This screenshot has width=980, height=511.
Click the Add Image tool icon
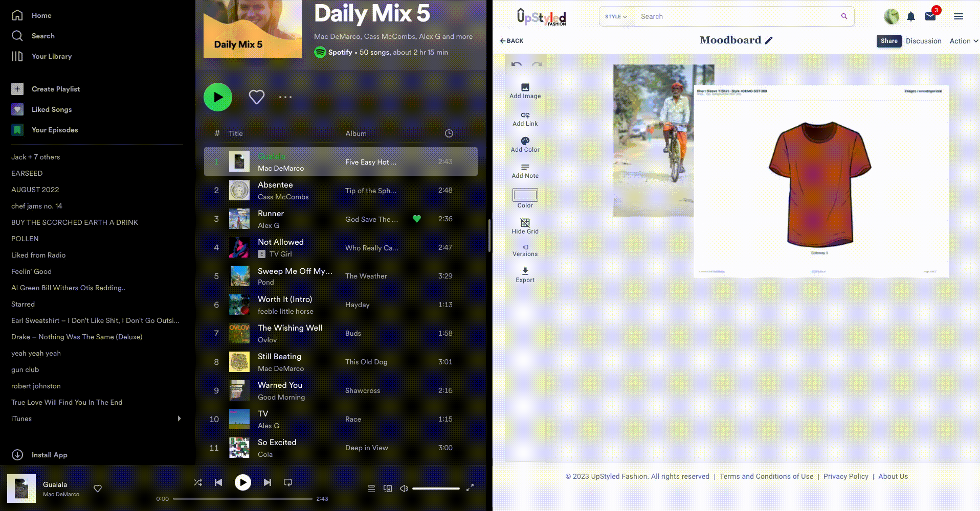[525, 87]
